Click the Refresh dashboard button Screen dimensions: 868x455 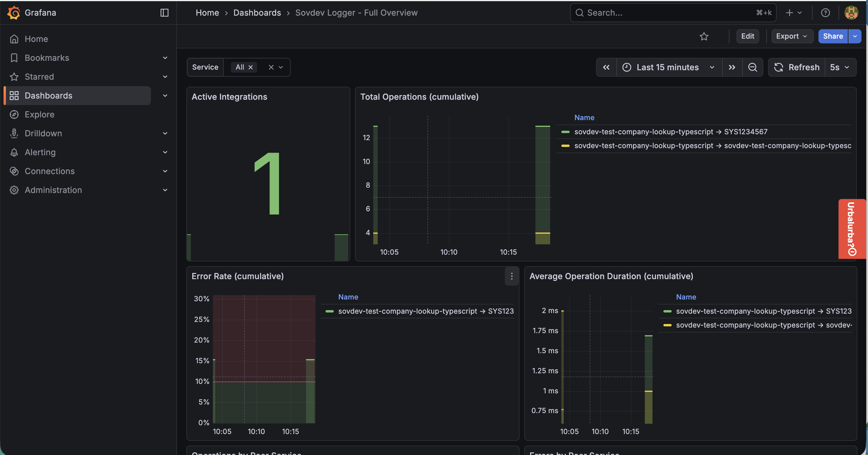pos(797,67)
